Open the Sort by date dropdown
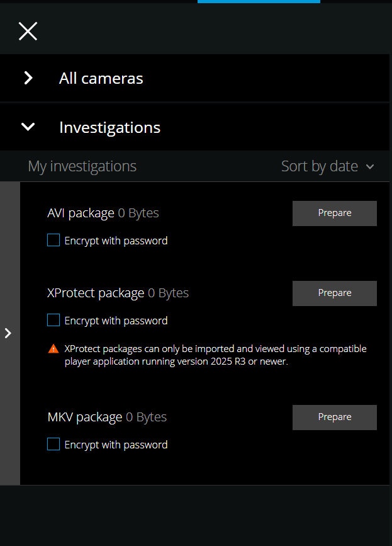 (x=328, y=166)
